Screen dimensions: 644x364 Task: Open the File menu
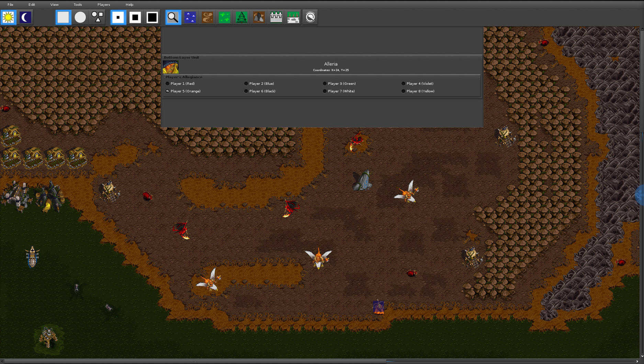point(10,4)
